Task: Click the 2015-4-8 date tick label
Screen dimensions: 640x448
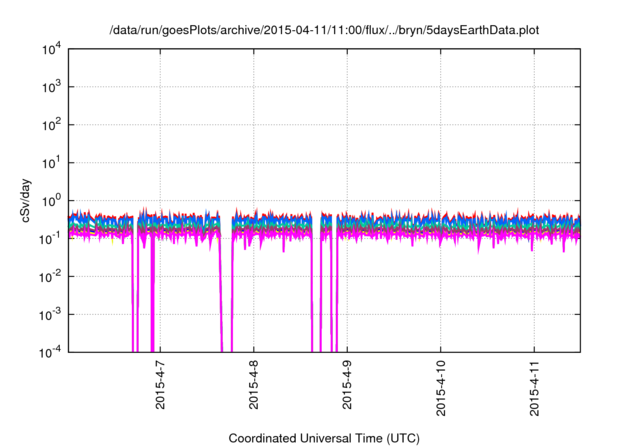Action: point(253,384)
